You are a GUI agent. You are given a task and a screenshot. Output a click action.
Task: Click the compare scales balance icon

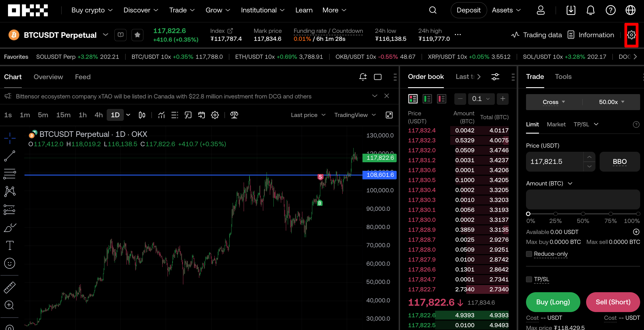tap(234, 115)
